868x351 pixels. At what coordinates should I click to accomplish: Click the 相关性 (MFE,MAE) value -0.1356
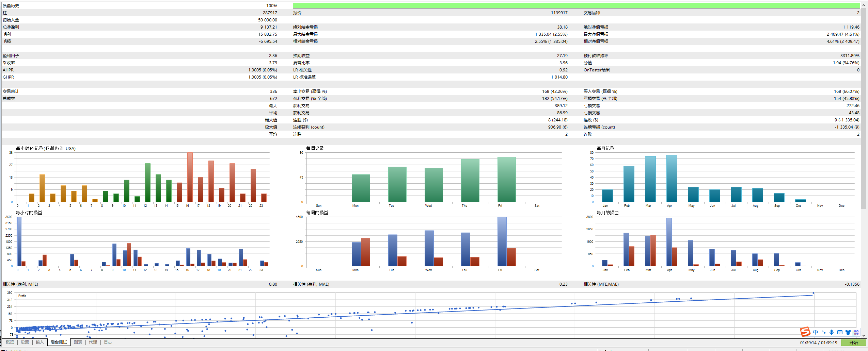(x=852, y=284)
